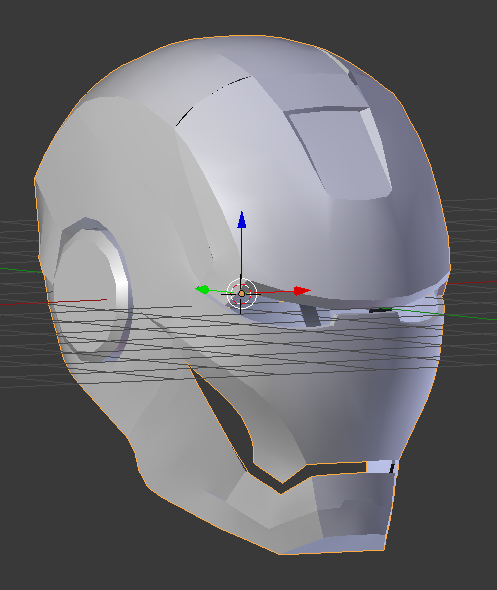Click the empty dark background above the helmet
Screen dimensions: 497x590
[x=248, y=17]
